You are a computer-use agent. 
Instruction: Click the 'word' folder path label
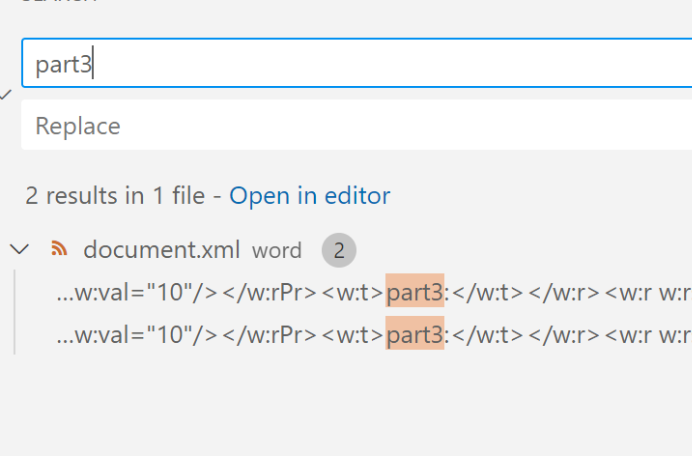pyautogui.click(x=276, y=251)
